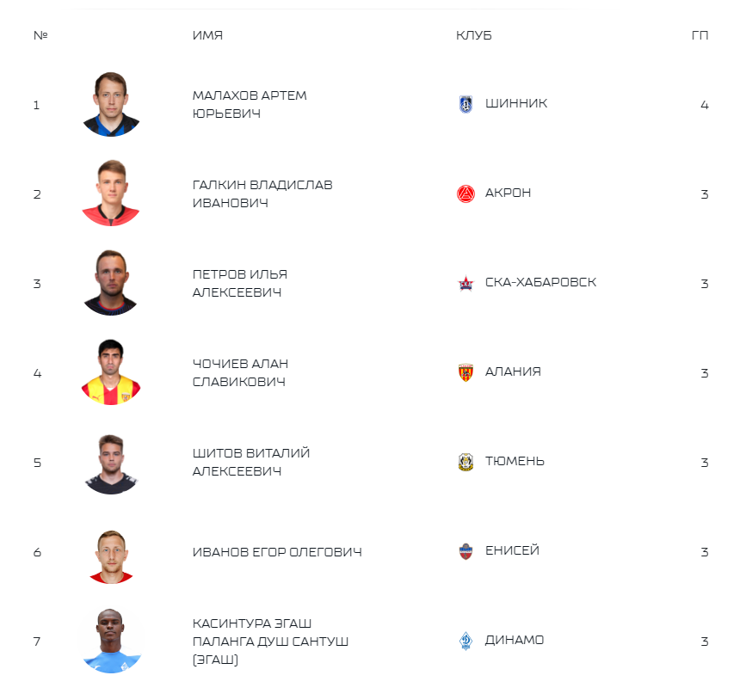The height and width of the screenshot is (700, 752).
Task: Open player profile Иванов Егор Олегович
Action: tap(277, 552)
